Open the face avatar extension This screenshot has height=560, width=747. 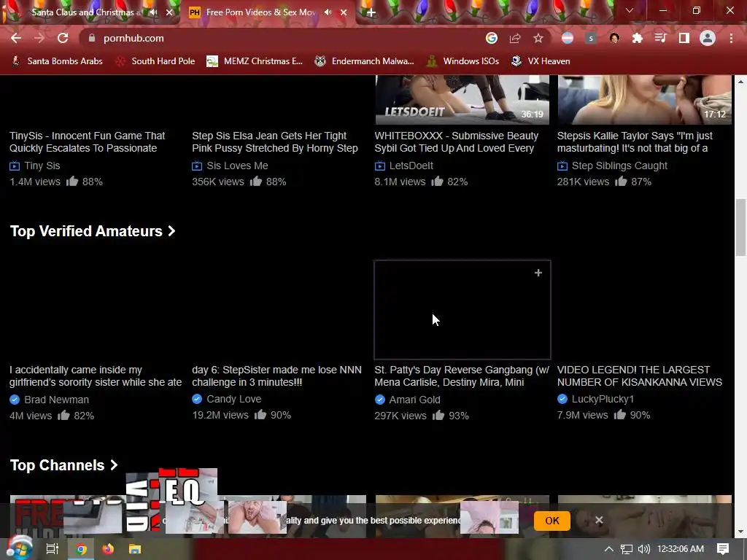(x=614, y=38)
